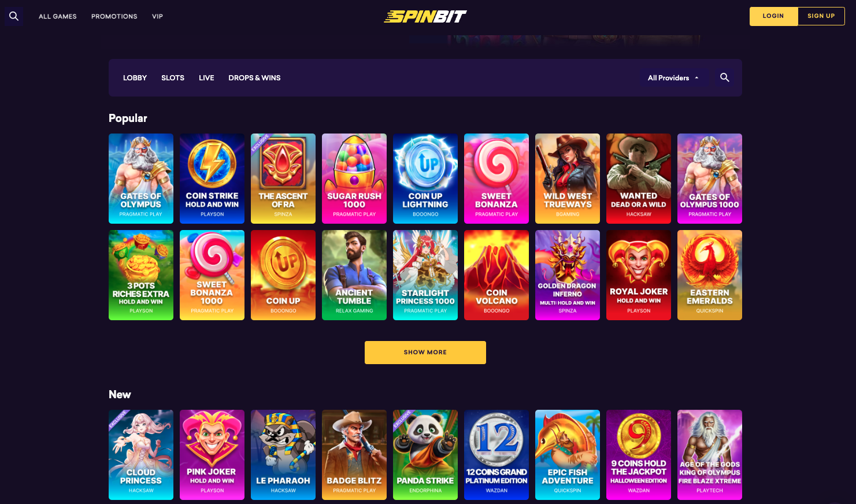Launch the Coin Strike Hold and Win game
The height and width of the screenshot is (504, 856).
click(212, 179)
